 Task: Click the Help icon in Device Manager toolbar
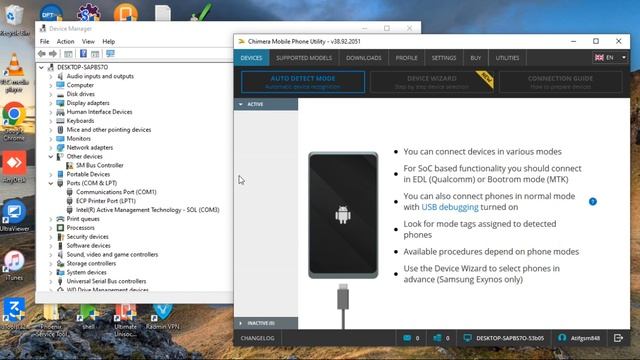pos(83,54)
